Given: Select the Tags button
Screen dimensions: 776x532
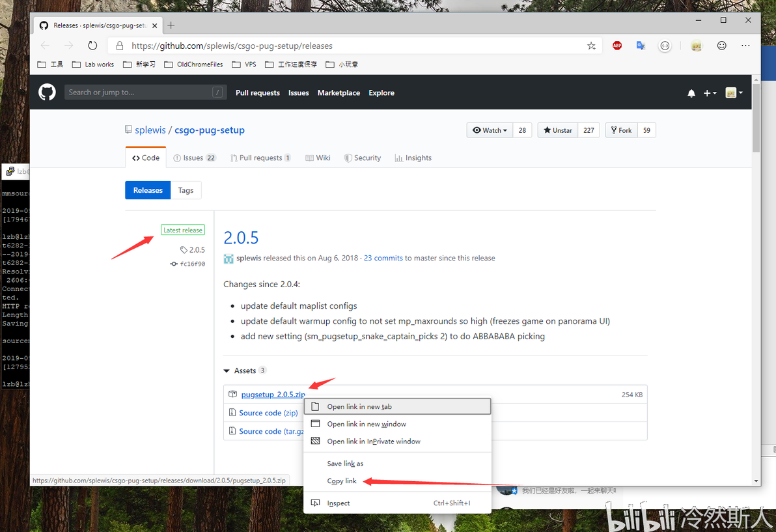Looking at the screenshot, I should coord(186,190).
